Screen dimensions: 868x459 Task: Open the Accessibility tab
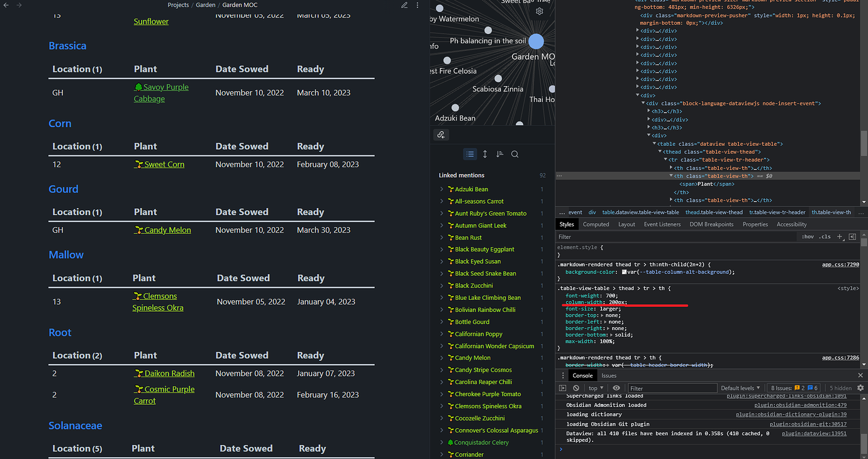pyautogui.click(x=791, y=224)
